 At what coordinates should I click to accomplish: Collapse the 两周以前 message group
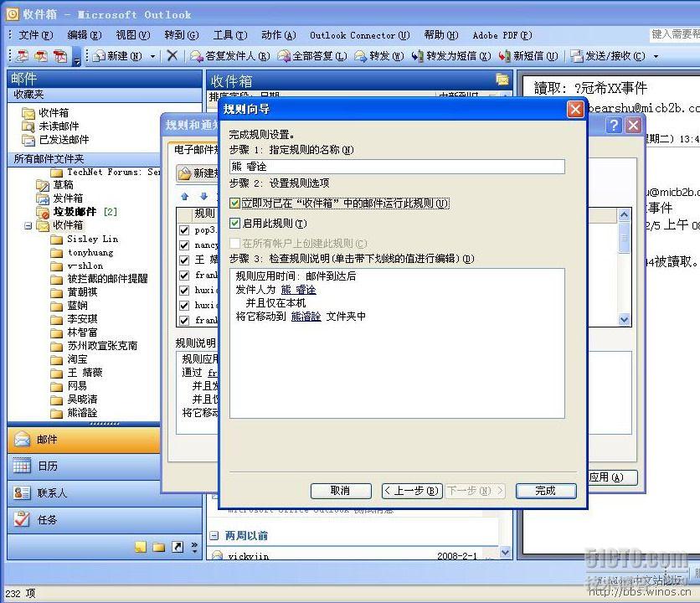pyautogui.click(x=214, y=535)
